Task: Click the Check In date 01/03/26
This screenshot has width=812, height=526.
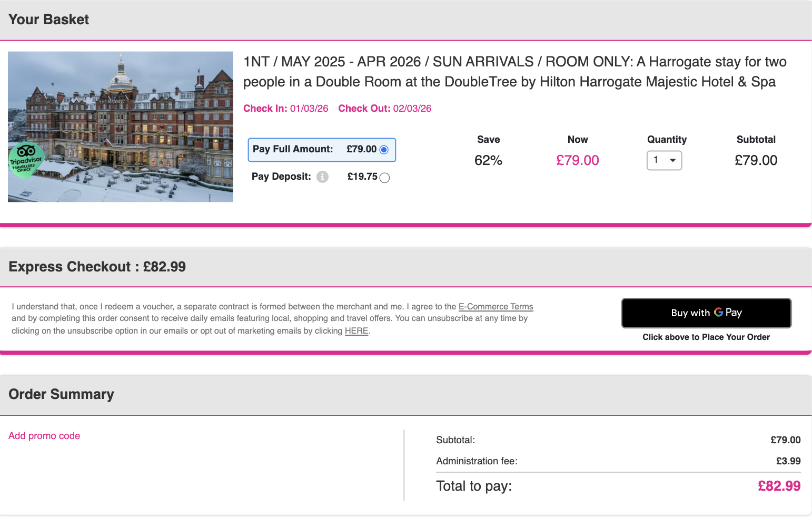Action: pos(309,109)
